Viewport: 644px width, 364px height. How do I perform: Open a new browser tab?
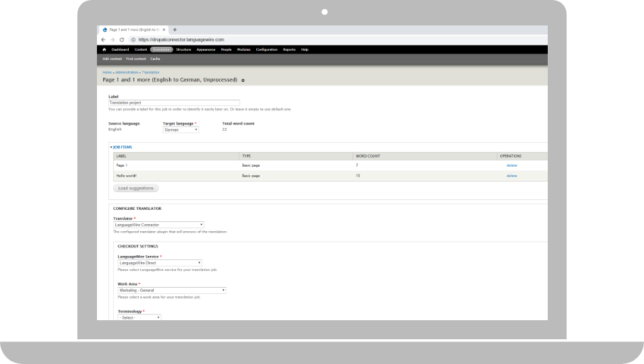click(x=175, y=30)
